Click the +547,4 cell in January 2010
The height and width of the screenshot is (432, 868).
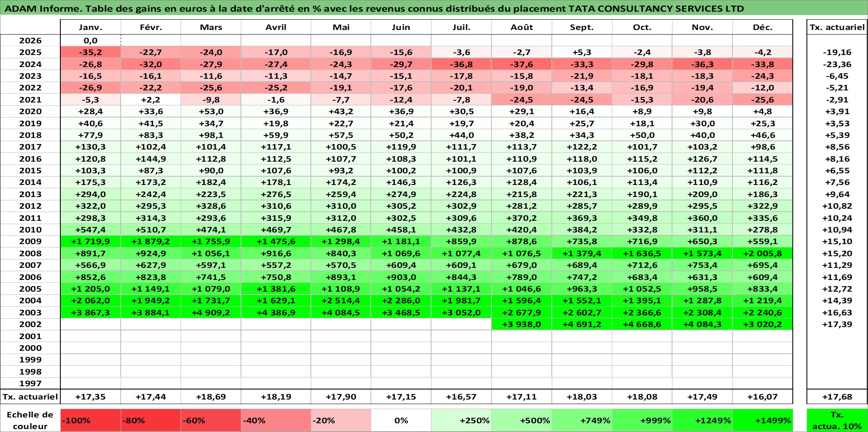click(91, 230)
